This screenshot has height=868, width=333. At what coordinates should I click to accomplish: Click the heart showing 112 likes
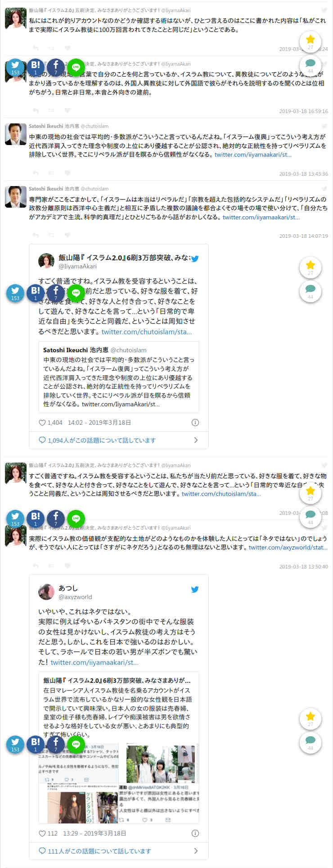point(42,833)
